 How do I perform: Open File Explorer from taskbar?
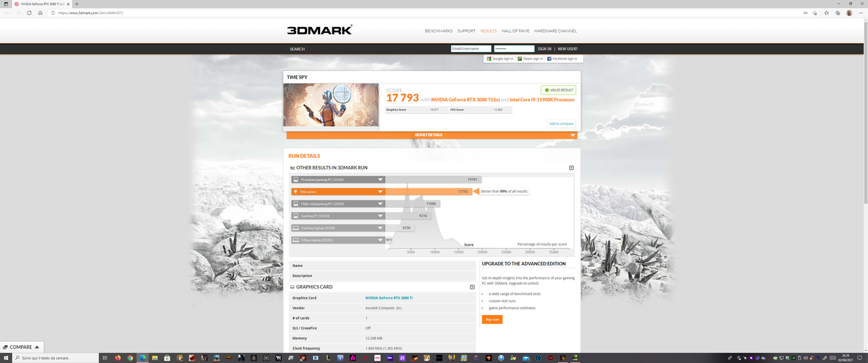point(155,358)
